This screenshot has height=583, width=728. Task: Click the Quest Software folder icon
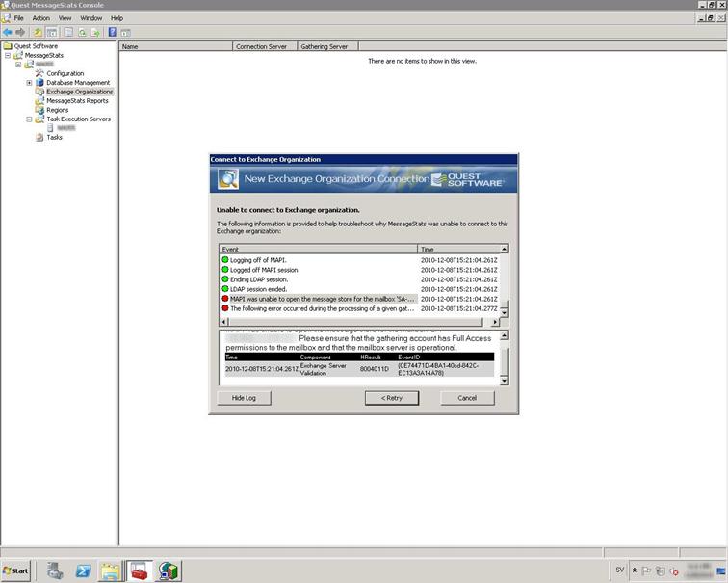click(8, 46)
